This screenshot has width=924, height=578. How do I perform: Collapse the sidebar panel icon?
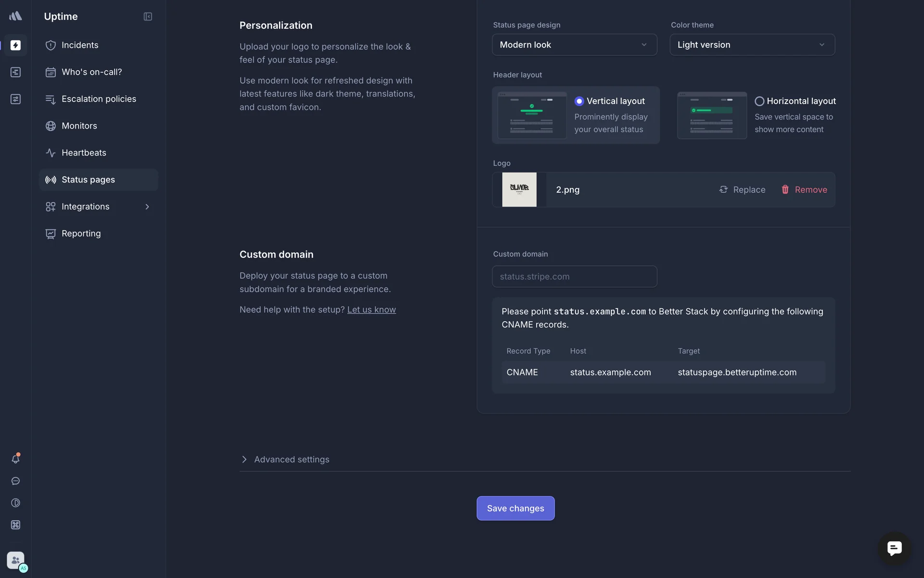click(x=148, y=16)
